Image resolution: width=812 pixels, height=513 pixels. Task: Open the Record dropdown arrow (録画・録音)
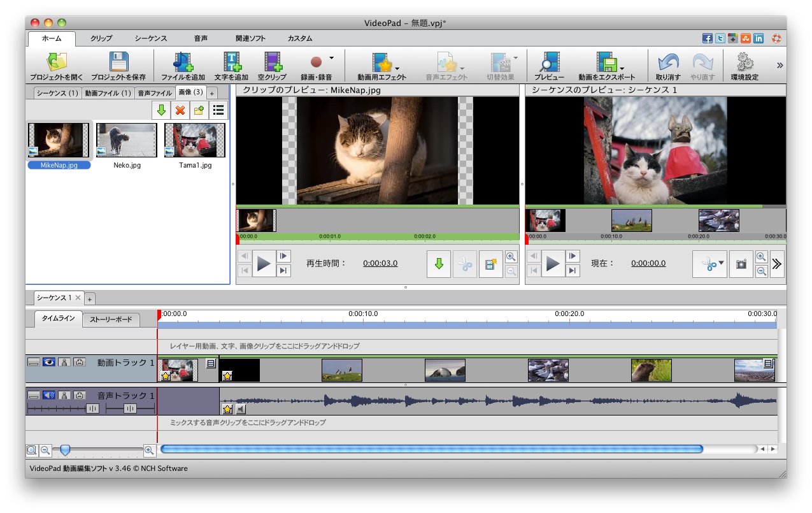332,59
